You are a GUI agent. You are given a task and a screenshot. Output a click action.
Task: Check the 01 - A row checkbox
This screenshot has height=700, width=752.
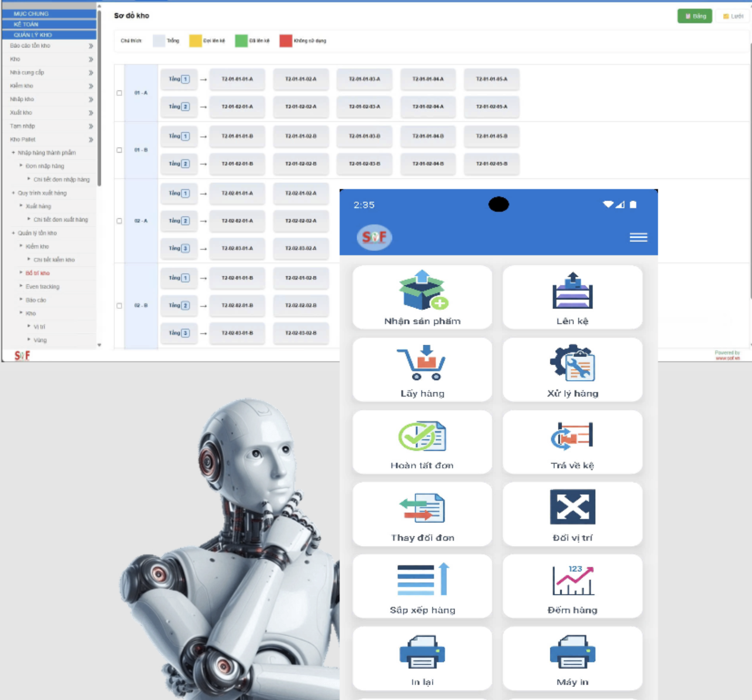point(119,93)
